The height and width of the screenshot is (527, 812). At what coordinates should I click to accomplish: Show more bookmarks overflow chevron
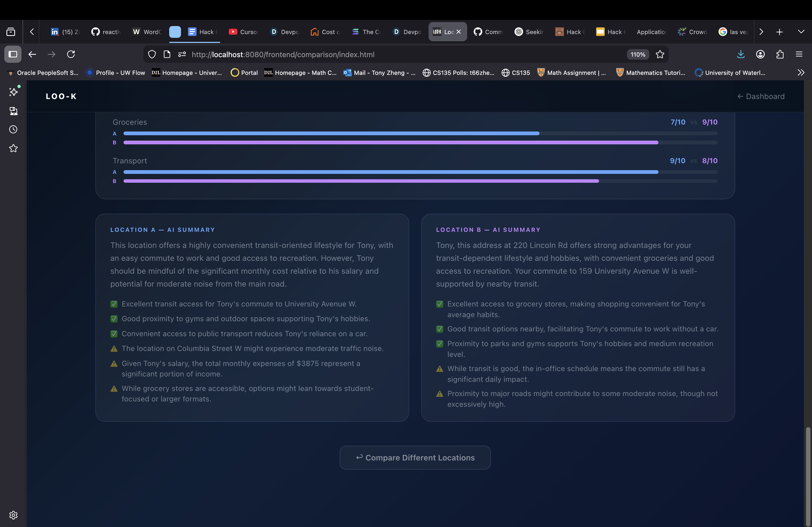coord(801,73)
